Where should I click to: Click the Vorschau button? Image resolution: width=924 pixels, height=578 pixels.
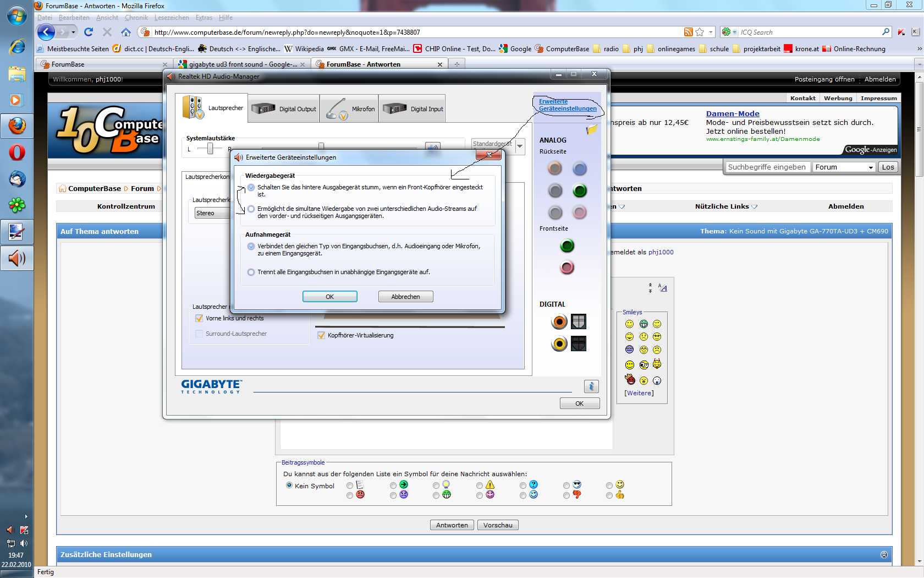click(498, 525)
